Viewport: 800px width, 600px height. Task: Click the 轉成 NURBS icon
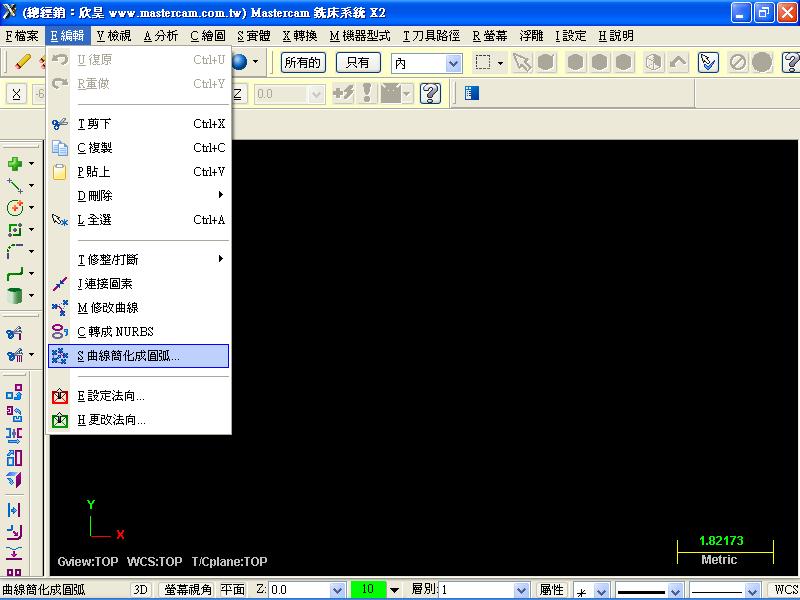pyautogui.click(x=60, y=332)
